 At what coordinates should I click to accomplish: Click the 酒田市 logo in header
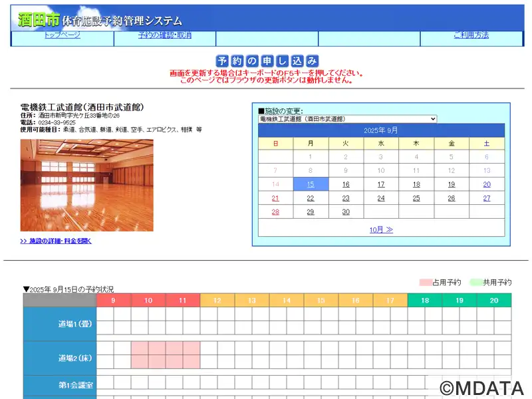click(39, 20)
